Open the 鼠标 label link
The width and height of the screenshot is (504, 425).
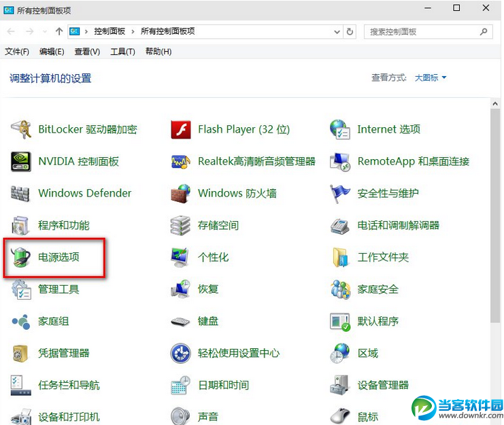pos(368,417)
